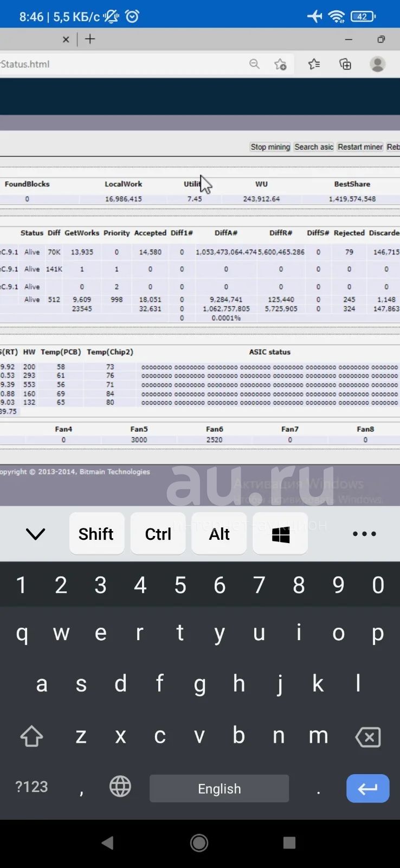The width and height of the screenshot is (400, 868).
Task: Click the Search asic button
Action: (314, 147)
